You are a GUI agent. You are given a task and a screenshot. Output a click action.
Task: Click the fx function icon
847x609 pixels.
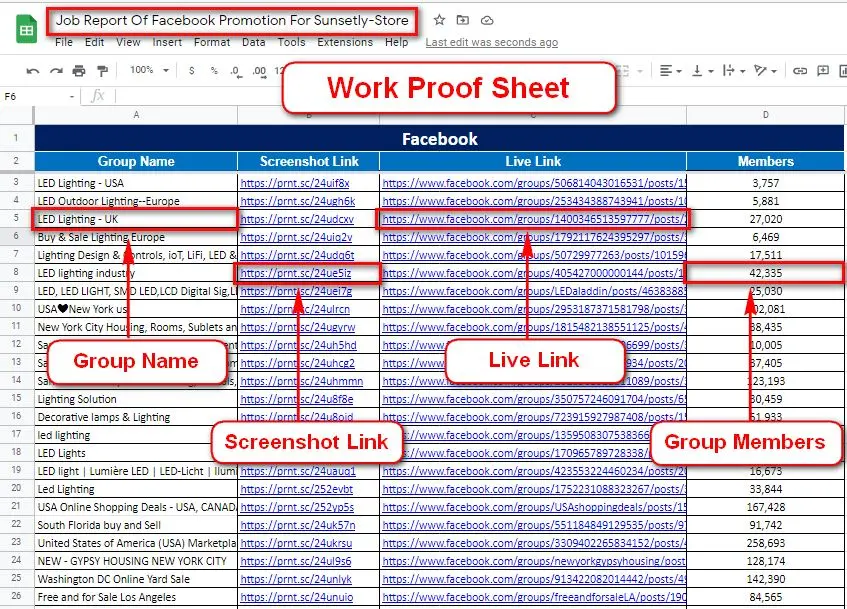[98, 96]
